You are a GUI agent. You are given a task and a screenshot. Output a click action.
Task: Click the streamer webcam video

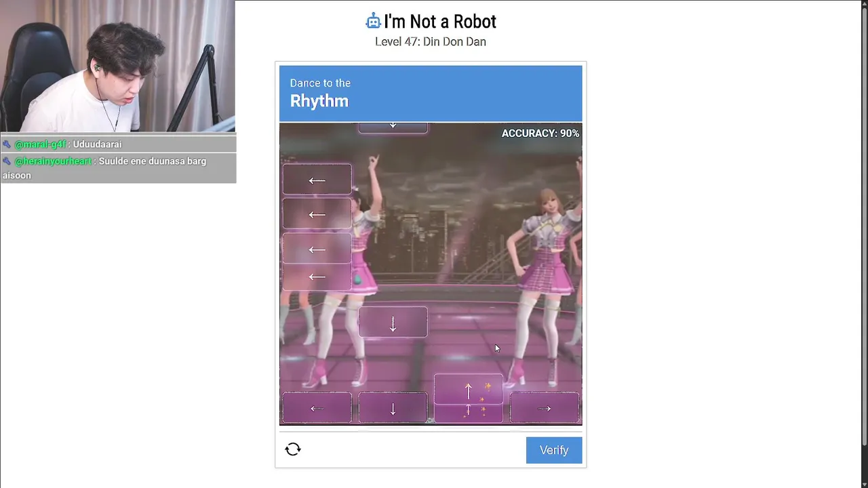(117, 66)
